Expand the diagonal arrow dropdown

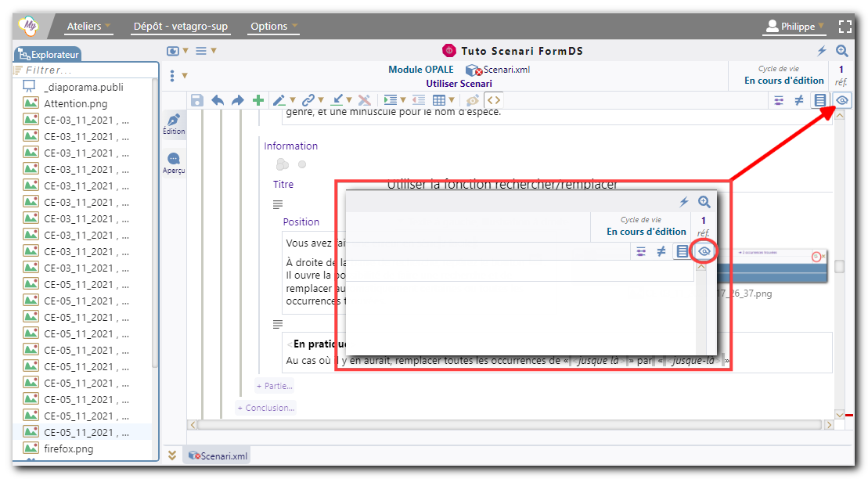pos(349,100)
